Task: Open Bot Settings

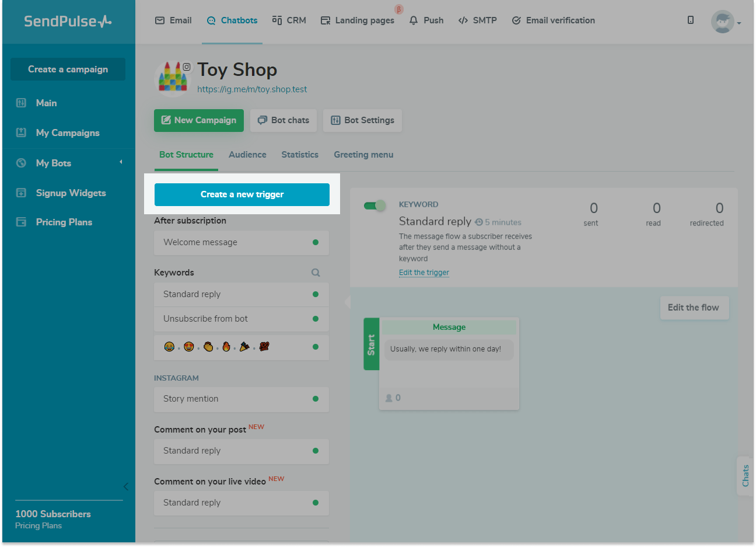Action: (x=363, y=120)
